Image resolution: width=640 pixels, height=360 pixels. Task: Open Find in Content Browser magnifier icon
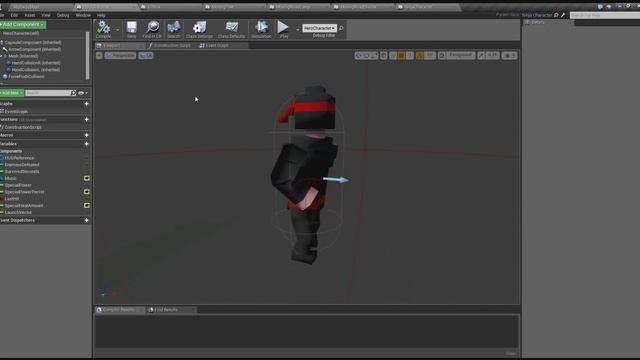point(152,29)
